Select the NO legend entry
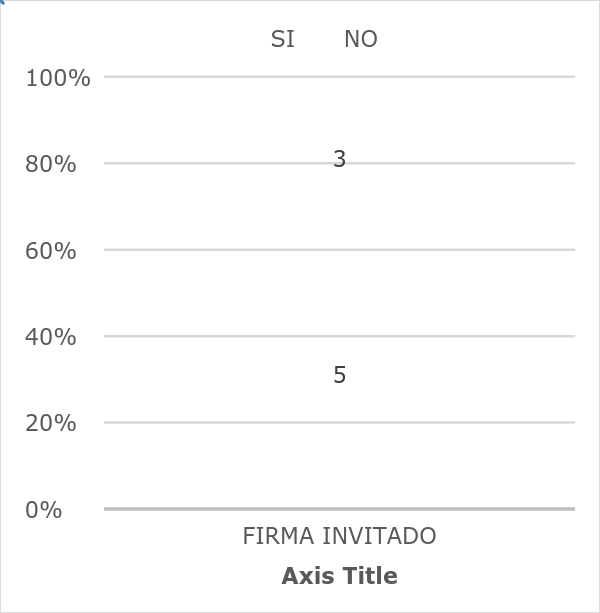 360,39
